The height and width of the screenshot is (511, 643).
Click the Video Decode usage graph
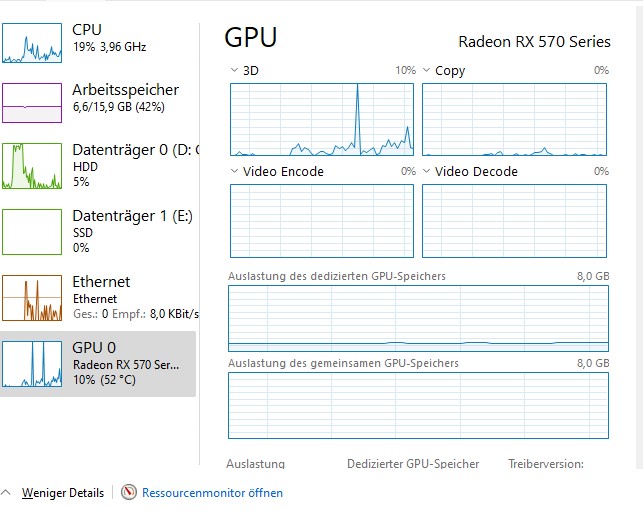pos(514,221)
